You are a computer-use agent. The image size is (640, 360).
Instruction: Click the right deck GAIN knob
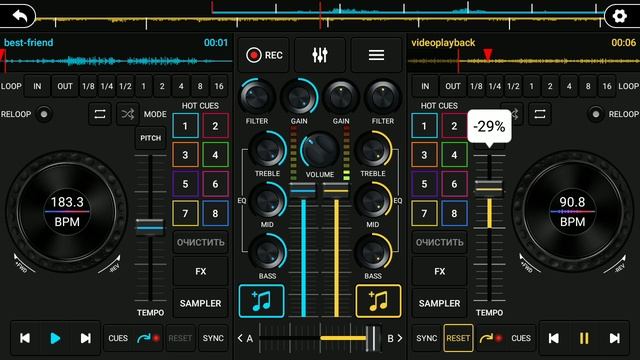(341, 97)
